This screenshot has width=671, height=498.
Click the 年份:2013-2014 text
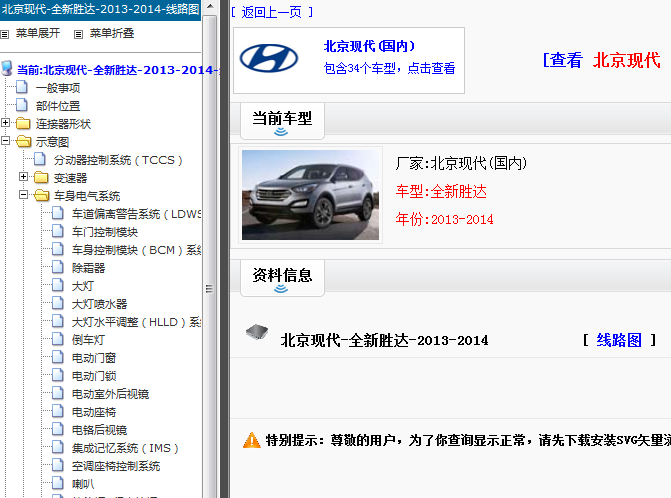tap(444, 219)
